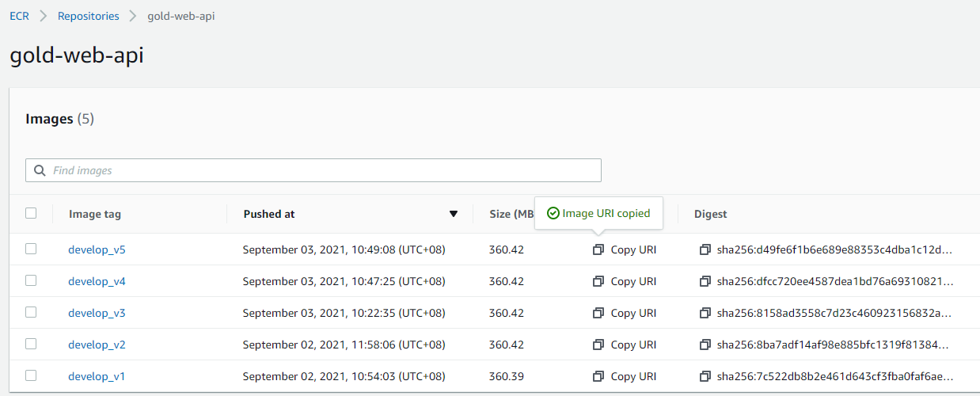Click the search magnifier icon

pyautogui.click(x=40, y=170)
